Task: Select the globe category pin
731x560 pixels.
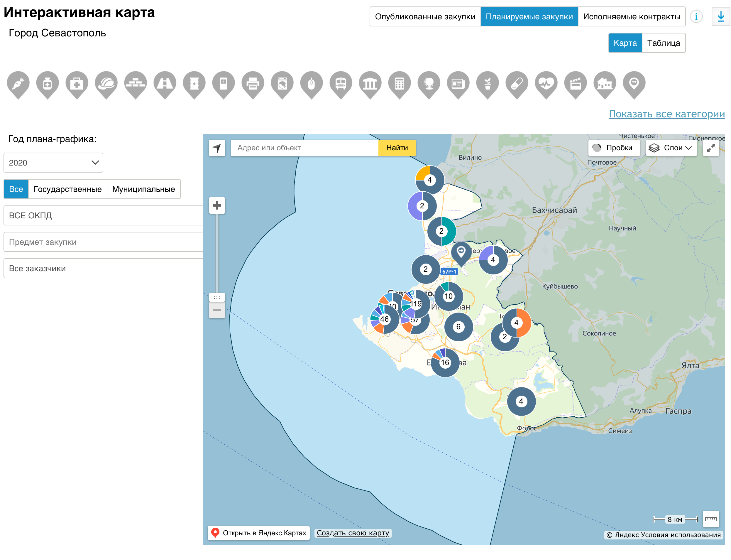Action: (429, 83)
